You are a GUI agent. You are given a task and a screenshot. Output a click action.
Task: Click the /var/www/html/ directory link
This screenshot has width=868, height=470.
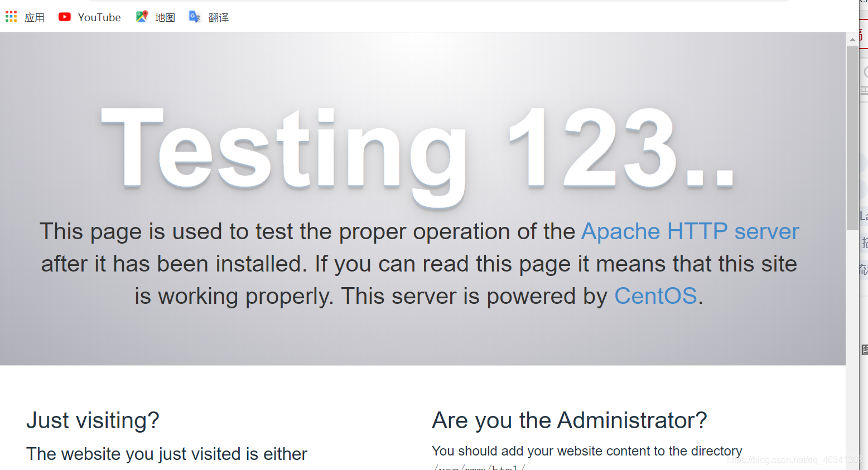479,467
